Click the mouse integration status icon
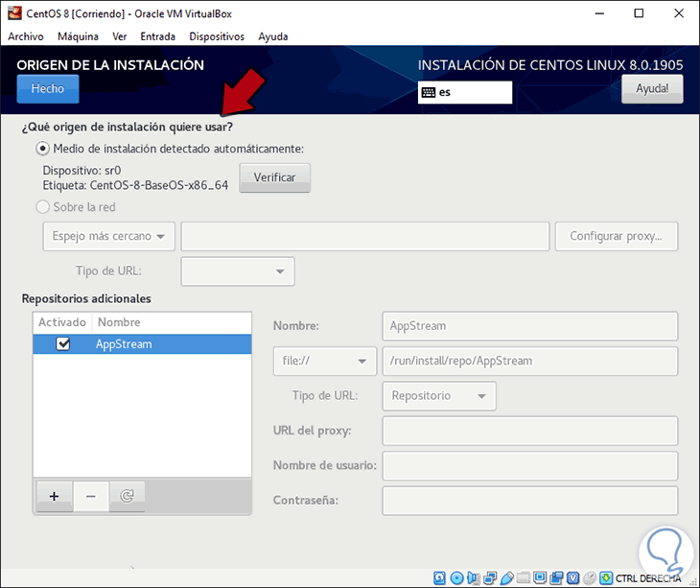Viewport: 700px width, 588px height. [590, 578]
